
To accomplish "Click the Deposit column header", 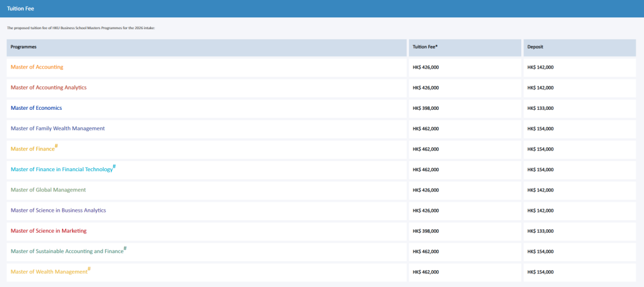I will click(535, 47).
